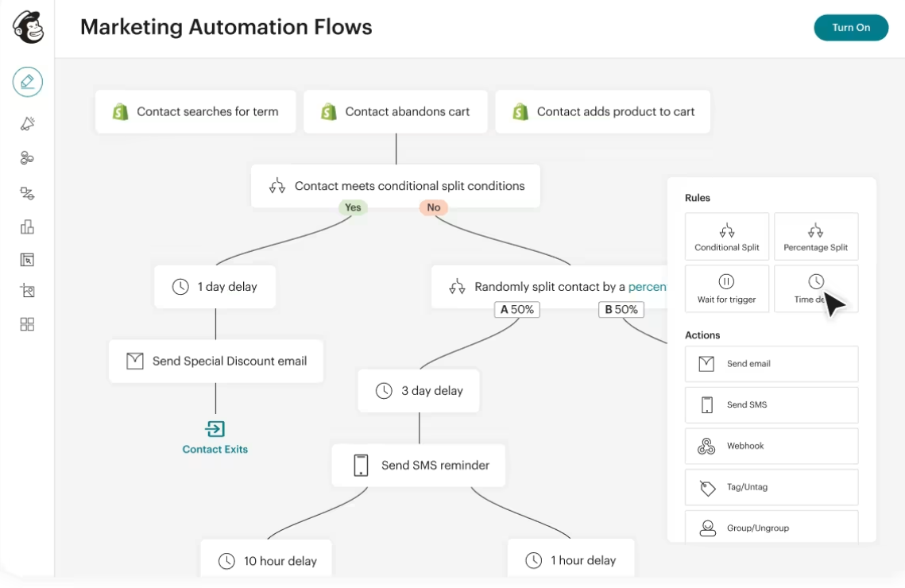Select Randomly split contact by a percentage node
Image resolution: width=905 pixels, height=588 pixels.
[550, 287]
